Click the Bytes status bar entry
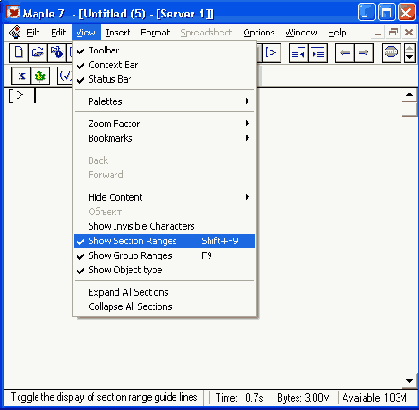Screen dimensions: 419x410 pos(303,398)
